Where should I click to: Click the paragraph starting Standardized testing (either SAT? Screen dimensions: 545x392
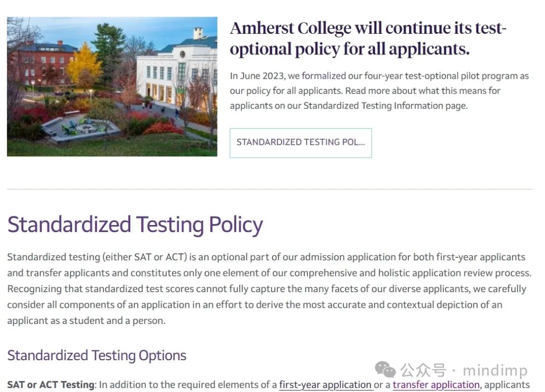(269, 289)
